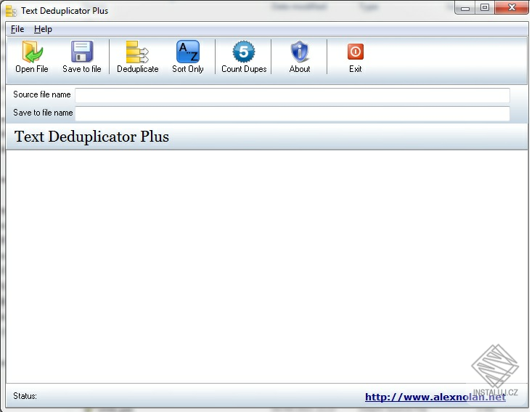Click the Source file name field
This screenshot has height=412, width=532.
click(292, 95)
